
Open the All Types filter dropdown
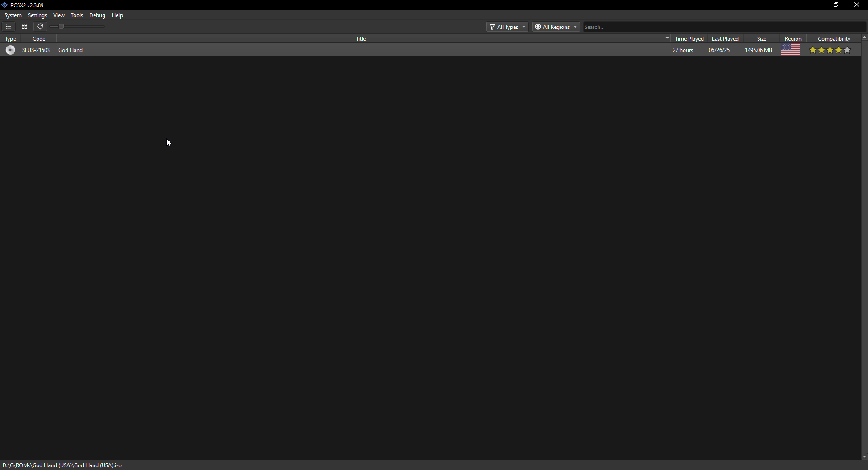coord(507,27)
